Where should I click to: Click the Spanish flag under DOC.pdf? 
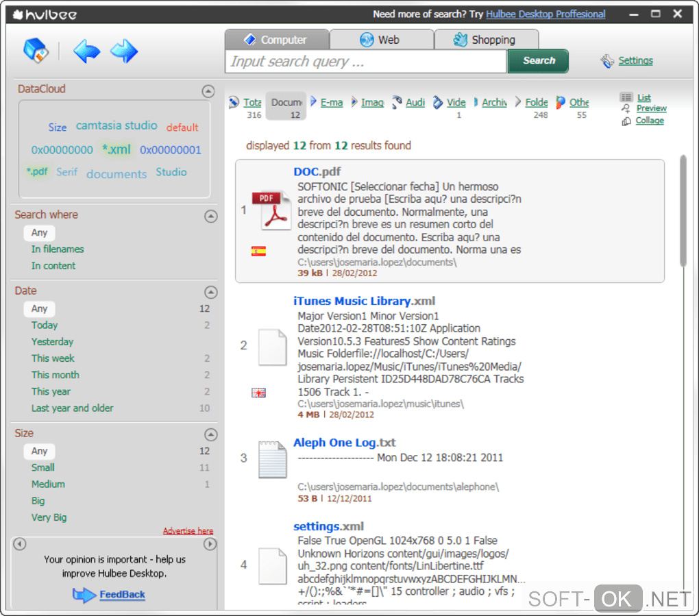tap(258, 251)
